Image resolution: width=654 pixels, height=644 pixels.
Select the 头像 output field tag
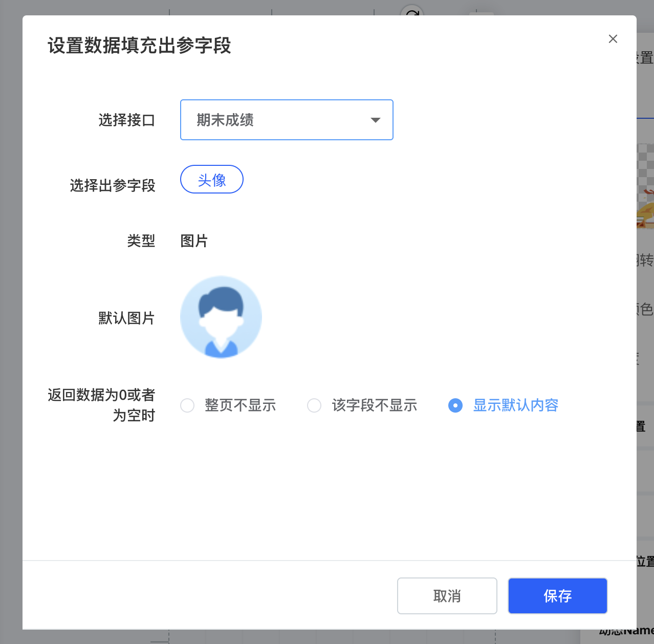tap(212, 179)
